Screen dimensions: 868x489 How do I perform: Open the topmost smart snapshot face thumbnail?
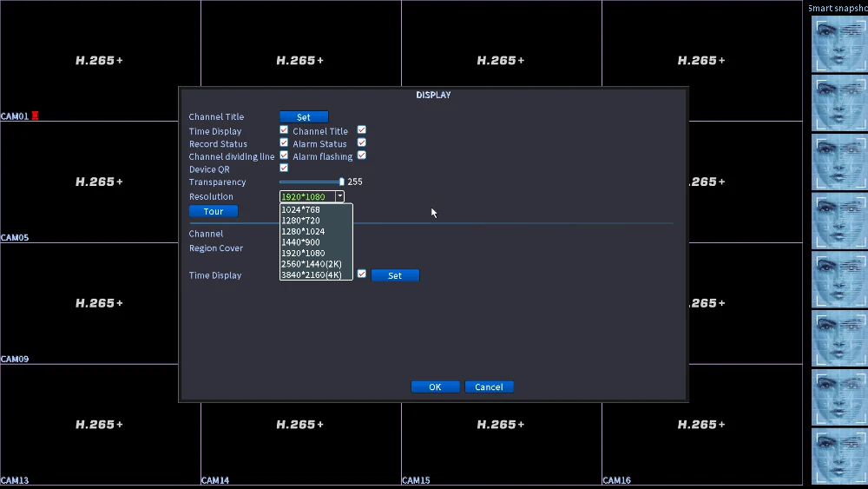[x=839, y=43]
